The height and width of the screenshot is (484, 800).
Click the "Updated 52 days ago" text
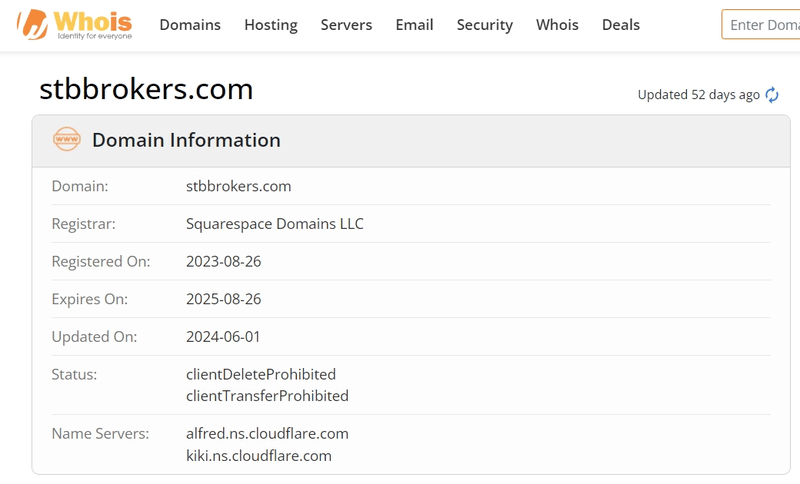698,95
